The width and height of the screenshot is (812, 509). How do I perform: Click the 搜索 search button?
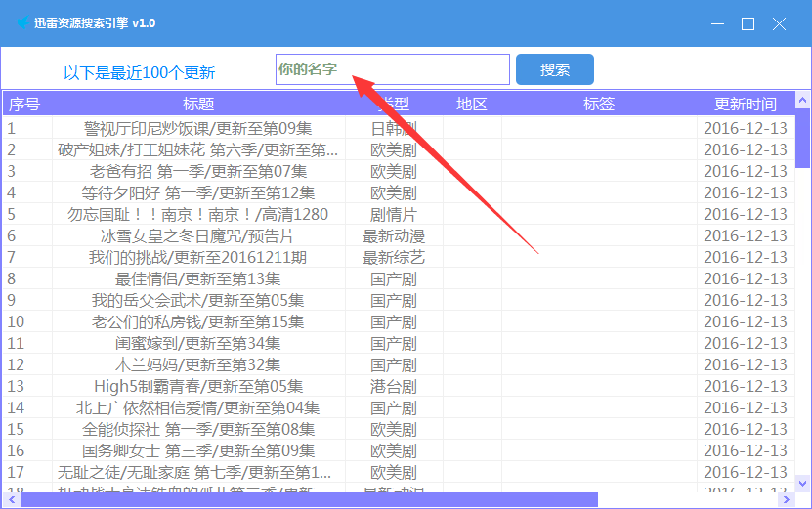tap(555, 69)
